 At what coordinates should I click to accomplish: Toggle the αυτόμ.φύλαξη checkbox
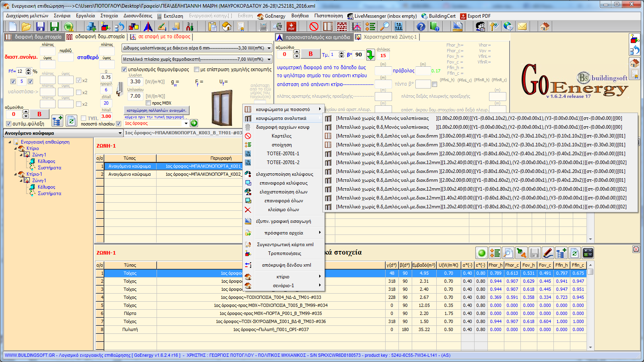click(x=8, y=124)
